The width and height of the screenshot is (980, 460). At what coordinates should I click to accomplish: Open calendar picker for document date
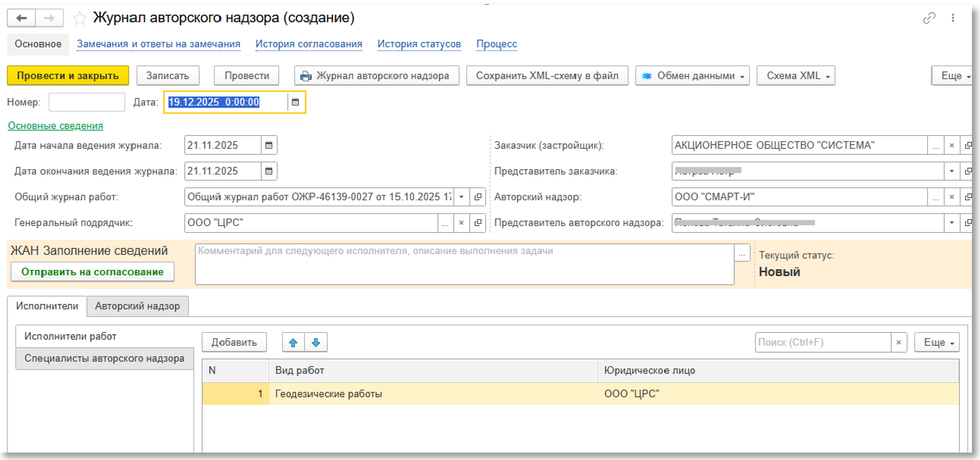tap(295, 102)
